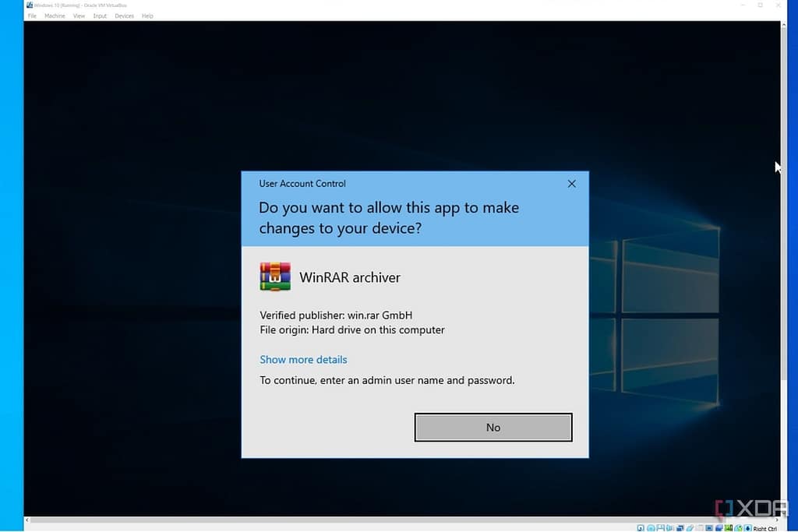Screen dimensions: 798x532
Task: Click the horizontal scrollbar's right arrow
Action: pyautogui.click(x=776, y=520)
